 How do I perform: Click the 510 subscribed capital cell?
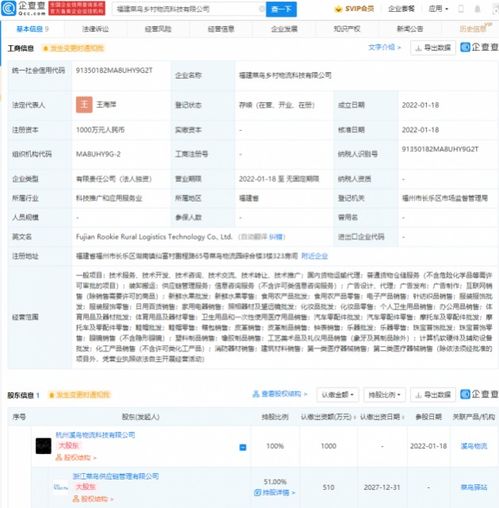(x=329, y=487)
